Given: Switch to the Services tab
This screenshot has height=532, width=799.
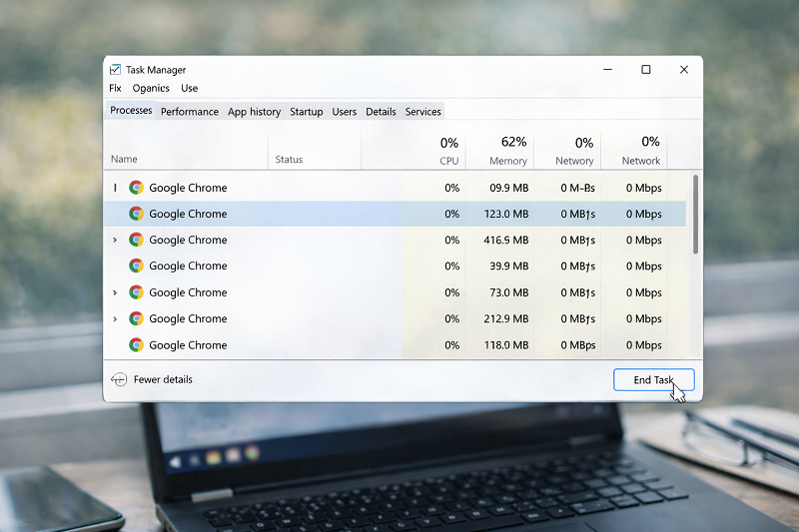Looking at the screenshot, I should tap(422, 112).
